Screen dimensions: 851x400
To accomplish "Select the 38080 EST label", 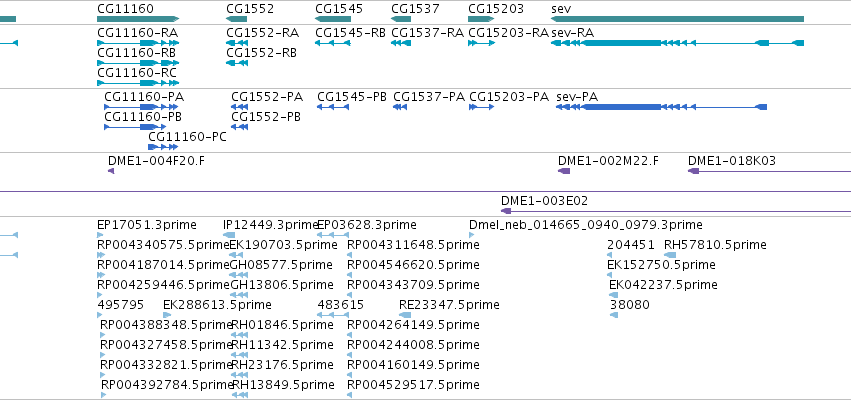I will click(x=630, y=305).
